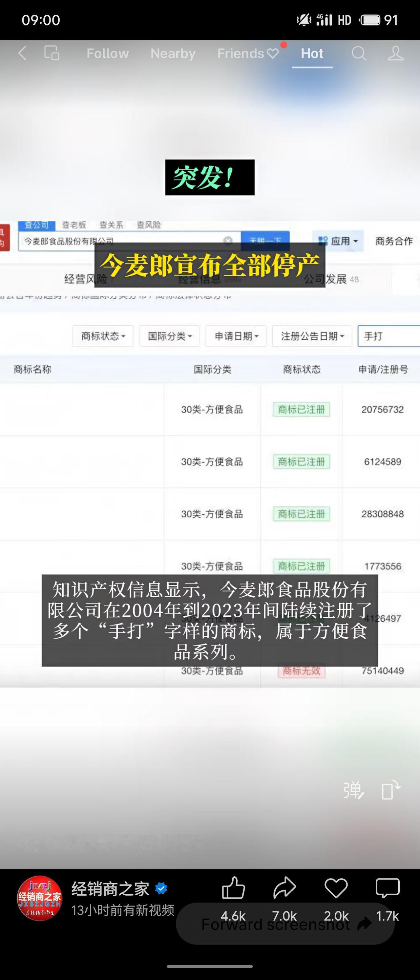Click 商标已注册 badge in the 20756732 row
This screenshot has width=420, height=980.
pos(301,409)
